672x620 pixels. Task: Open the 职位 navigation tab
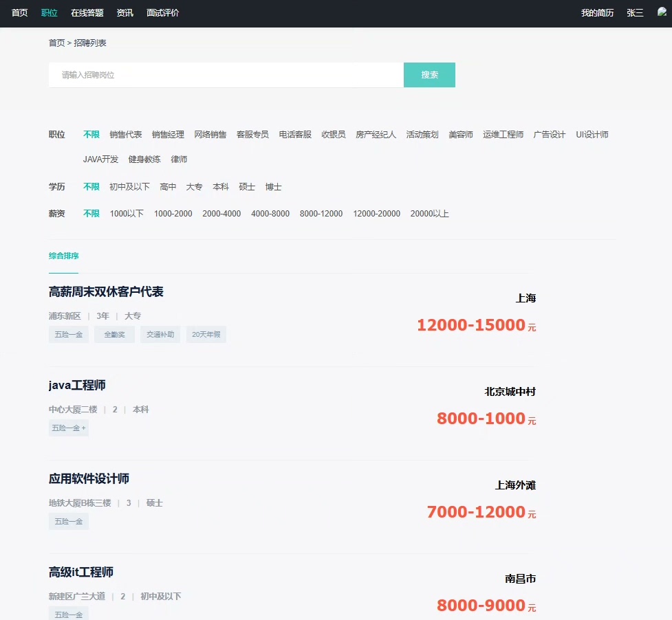[50, 13]
